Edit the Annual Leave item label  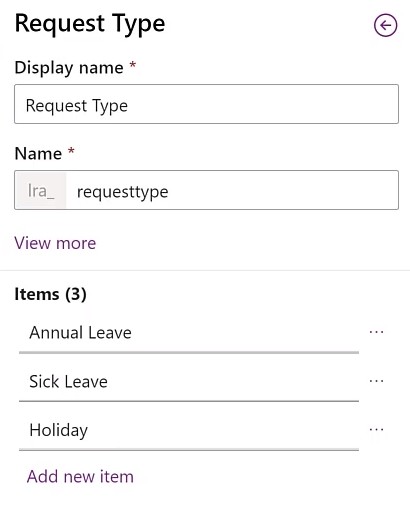(x=189, y=333)
